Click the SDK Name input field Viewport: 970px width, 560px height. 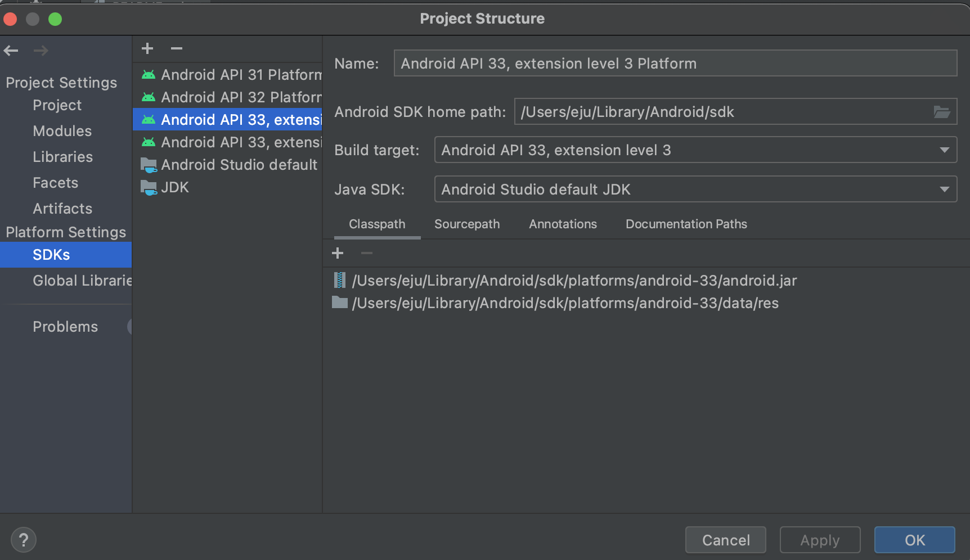click(675, 63)
